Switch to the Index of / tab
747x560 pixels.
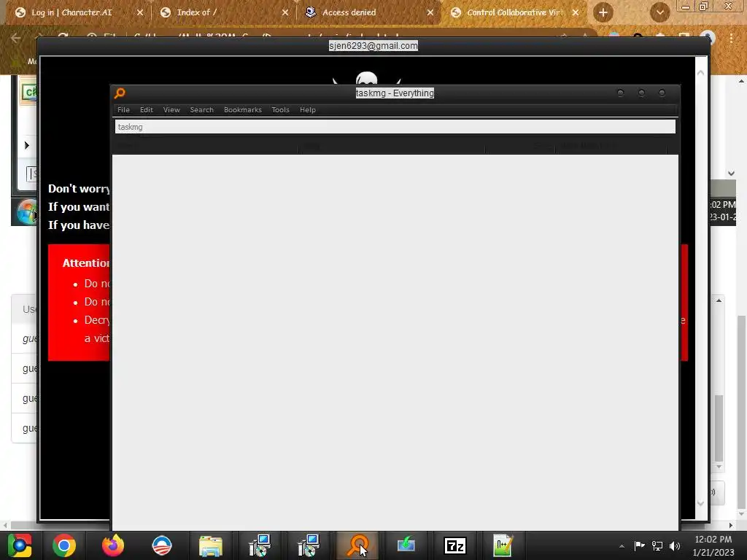[x=197, y=12]
